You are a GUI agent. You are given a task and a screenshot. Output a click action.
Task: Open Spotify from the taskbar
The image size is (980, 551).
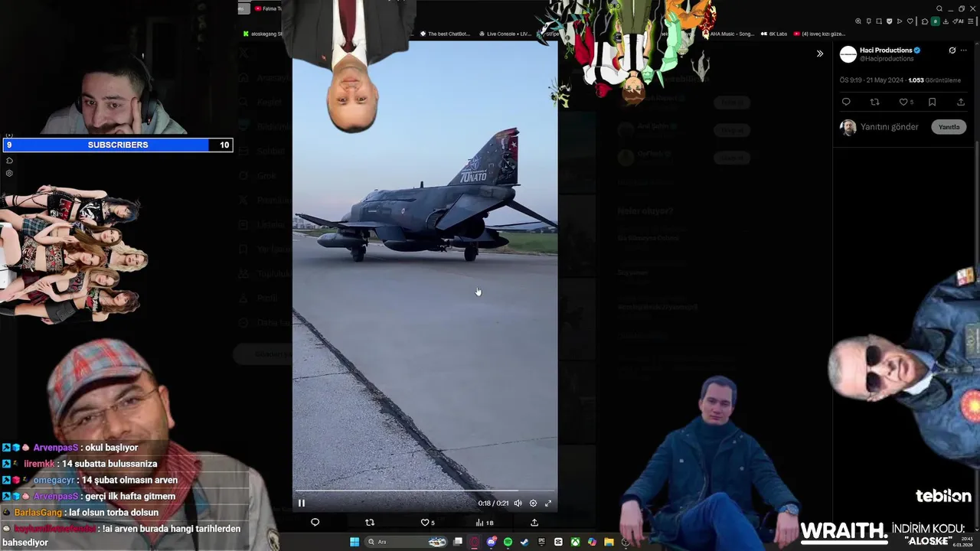(508, 542)
